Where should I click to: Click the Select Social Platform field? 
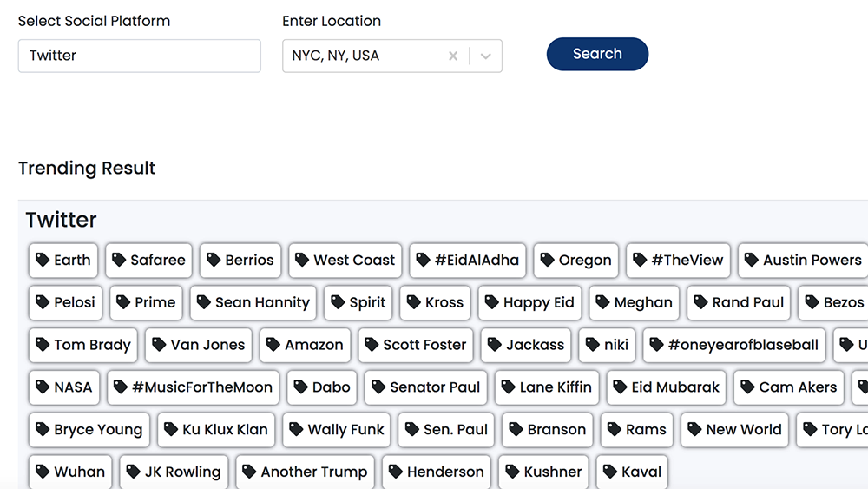pos(139,56)
